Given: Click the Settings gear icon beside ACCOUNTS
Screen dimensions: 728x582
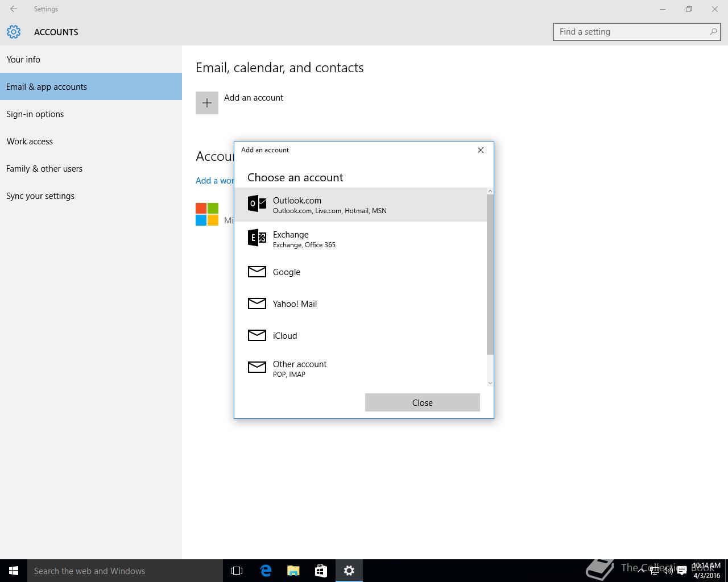Looking at the screenshot, I should 14,32.
